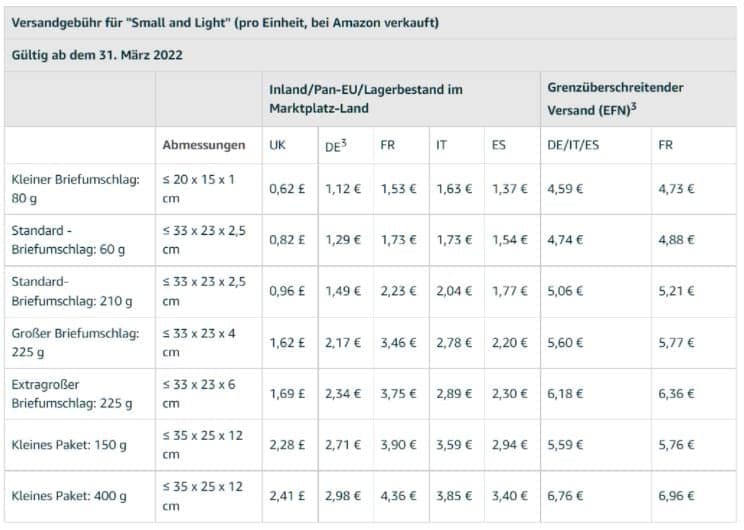Viewport: 744px width, 530px height.
Task: Click the "Gültig ab dem 31. März 2022" row
Action: click(98, 55)
